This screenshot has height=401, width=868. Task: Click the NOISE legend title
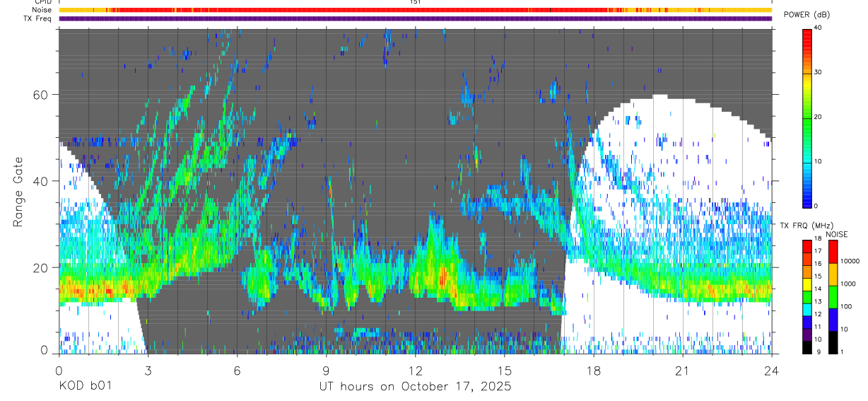point(837,234)
